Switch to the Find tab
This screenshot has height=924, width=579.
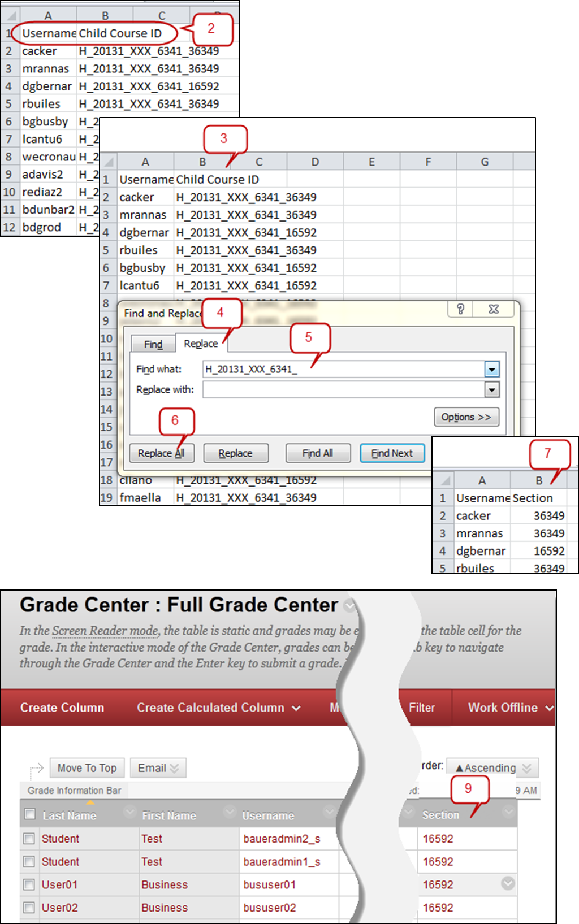click(153, 344)
